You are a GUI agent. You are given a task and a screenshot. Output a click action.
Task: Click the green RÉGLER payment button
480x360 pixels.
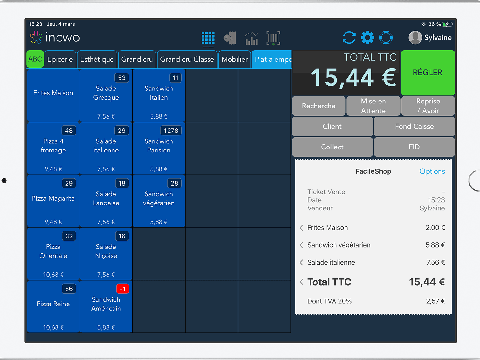coord(428,72)
